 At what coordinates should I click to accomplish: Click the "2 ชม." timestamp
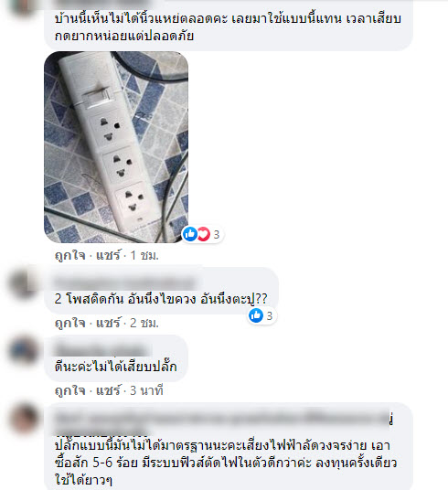pos(144,323)
